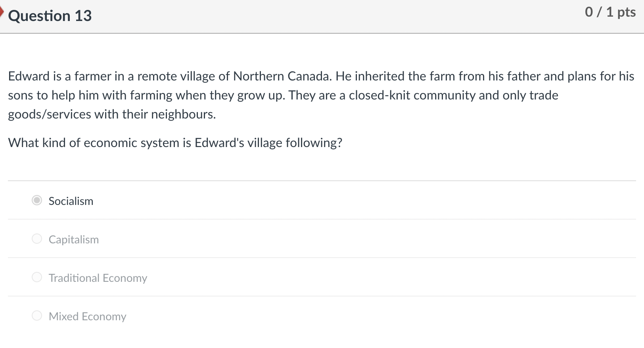Click the red marker beside Question 13
Image resolution: width=644 pixels, height=348 pixels.
[2, 13]
